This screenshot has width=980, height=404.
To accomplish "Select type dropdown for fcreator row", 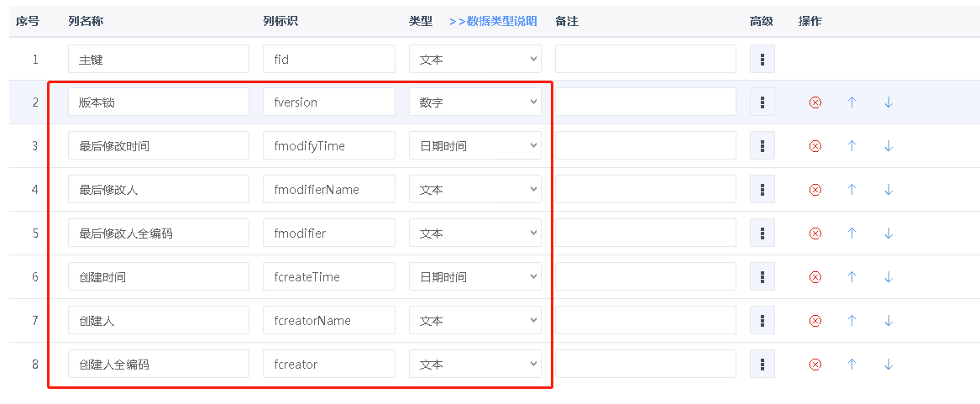I will point(474,365).
